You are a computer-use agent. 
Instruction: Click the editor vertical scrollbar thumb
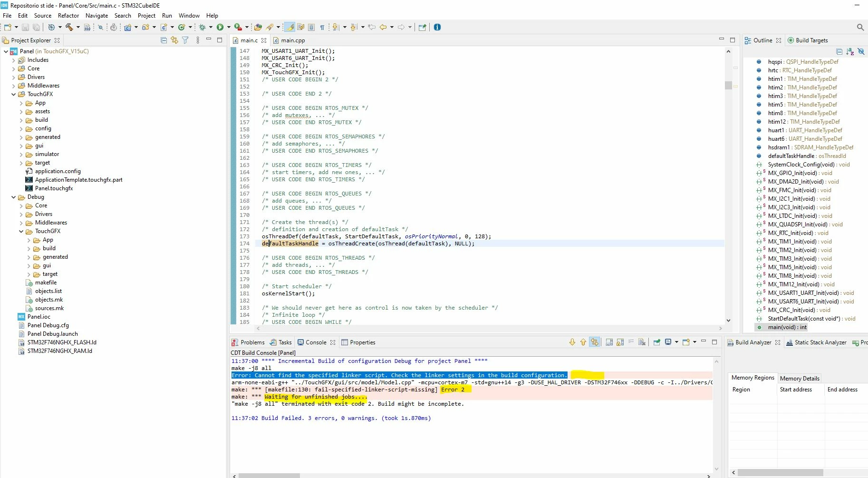click(x=728, y=86)
